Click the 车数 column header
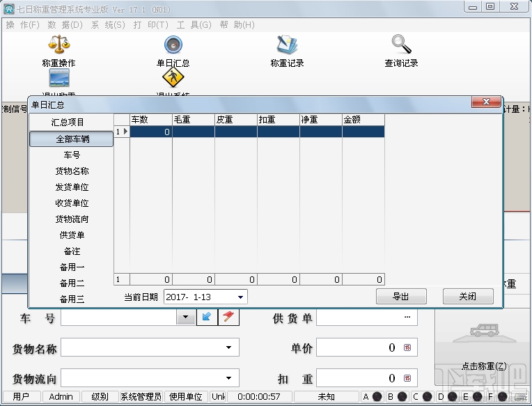 point(151,120)
